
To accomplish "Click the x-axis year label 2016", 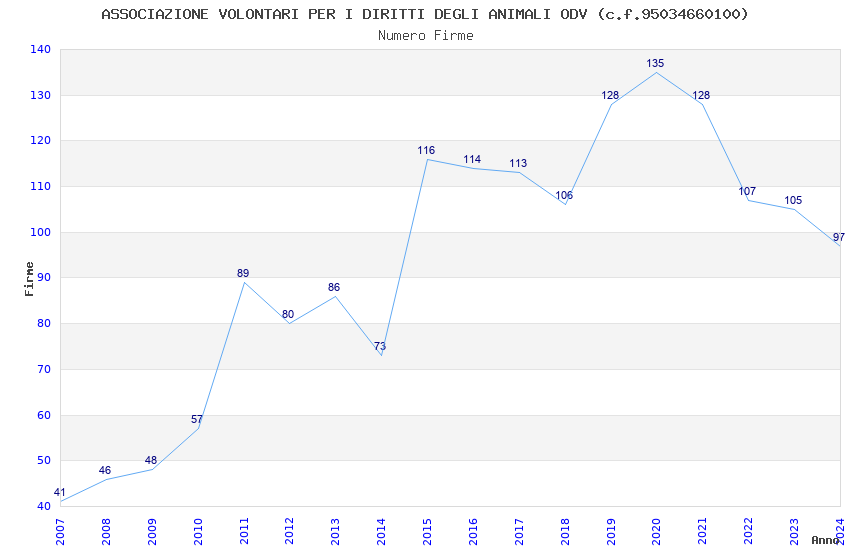I will pyautogui.click(x=473, y=532).
